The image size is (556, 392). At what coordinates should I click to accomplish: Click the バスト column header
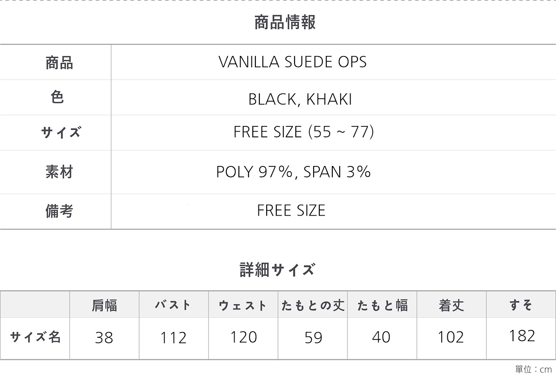pos(173,305)
